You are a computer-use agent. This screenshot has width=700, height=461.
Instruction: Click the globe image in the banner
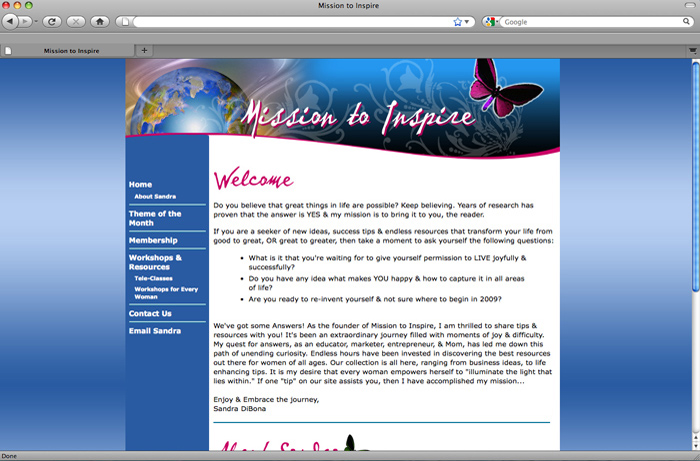(189, 100)
